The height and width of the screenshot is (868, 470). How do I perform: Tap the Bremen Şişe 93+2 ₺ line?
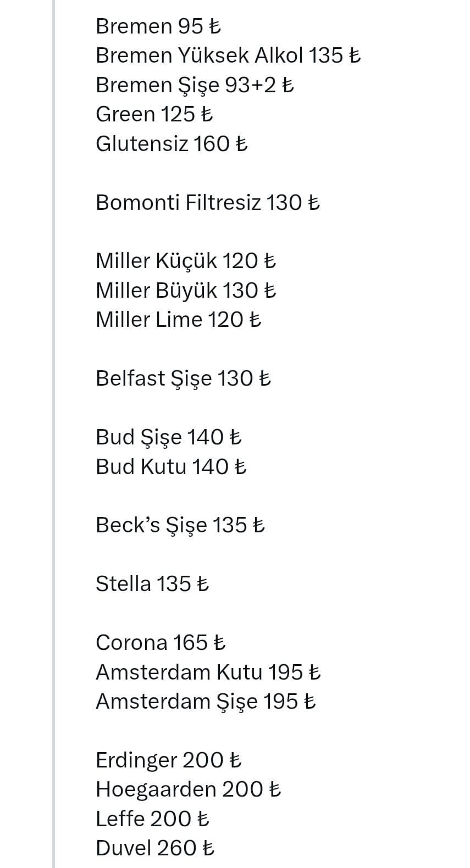195,85
